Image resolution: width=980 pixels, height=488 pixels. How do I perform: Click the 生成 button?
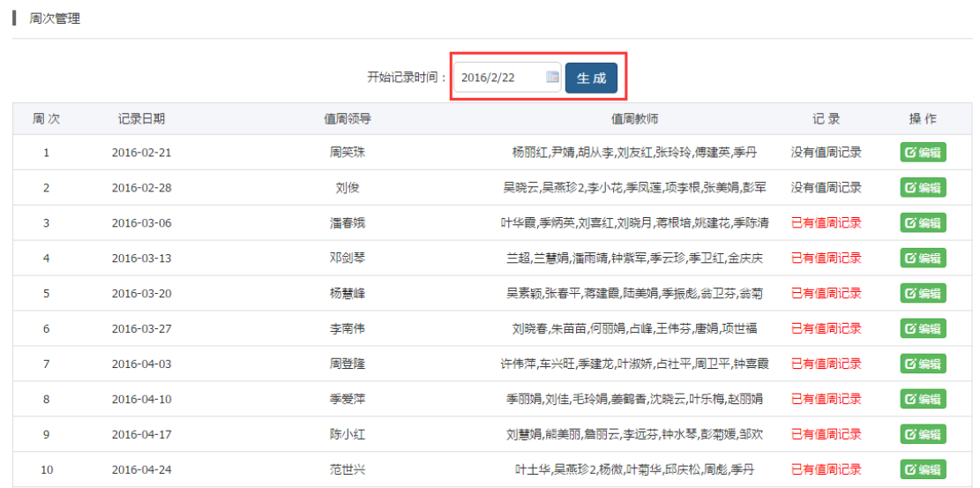591,78
